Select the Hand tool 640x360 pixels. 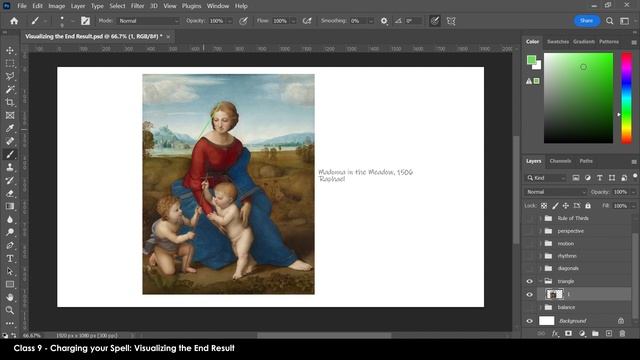coord(10,297)
